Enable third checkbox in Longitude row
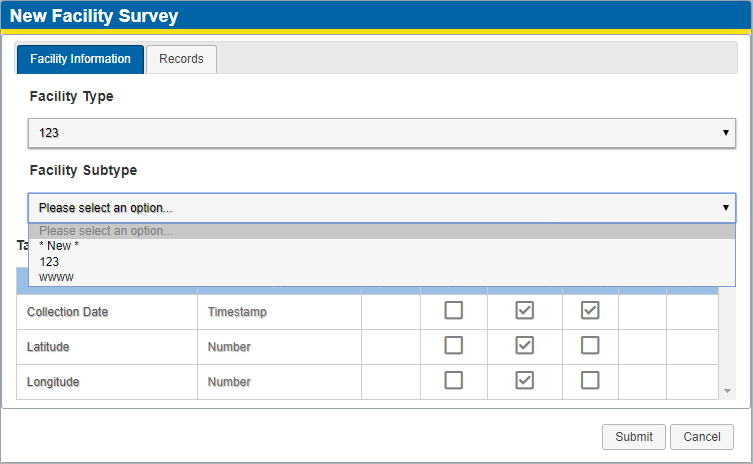753x464 pixels. tap(590, 380)
